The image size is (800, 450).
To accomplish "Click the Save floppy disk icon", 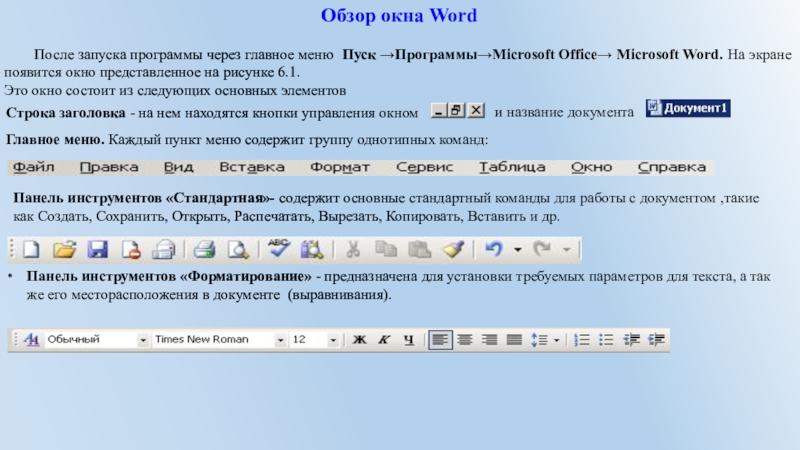I will pyautogui.click(x=97, y=249).
